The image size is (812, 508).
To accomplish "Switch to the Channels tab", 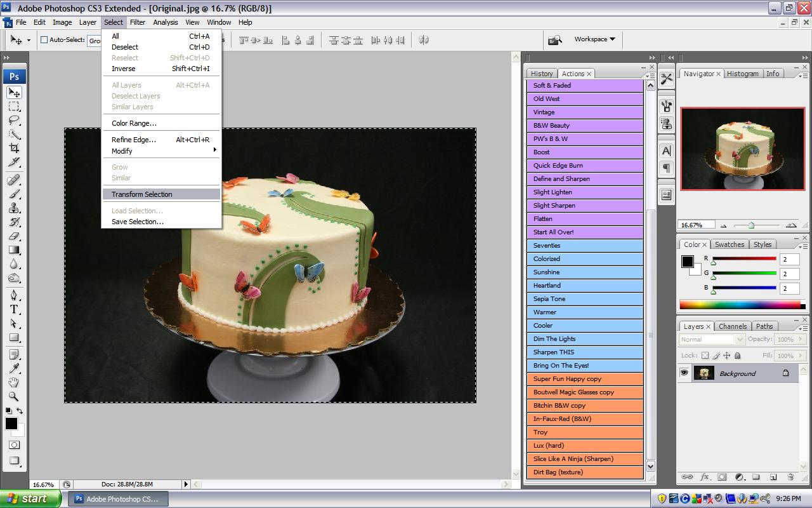I will point(733,326).
